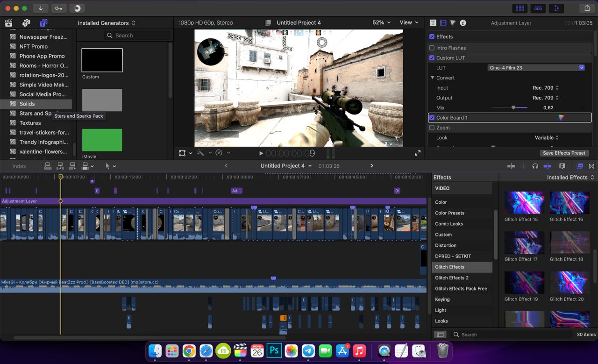This screenshot has width=598, height=364.
Task: Click the Import Media arrow icon
Action: [41, 8]
